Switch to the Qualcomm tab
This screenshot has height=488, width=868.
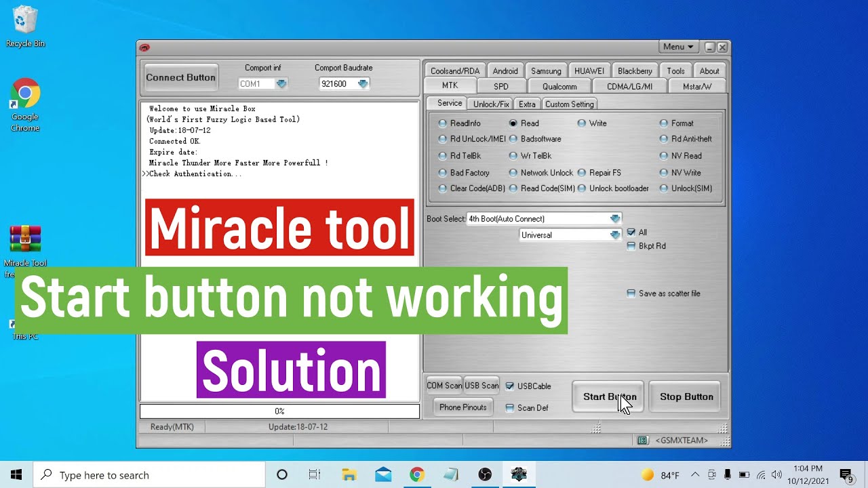tap(559, 86)
